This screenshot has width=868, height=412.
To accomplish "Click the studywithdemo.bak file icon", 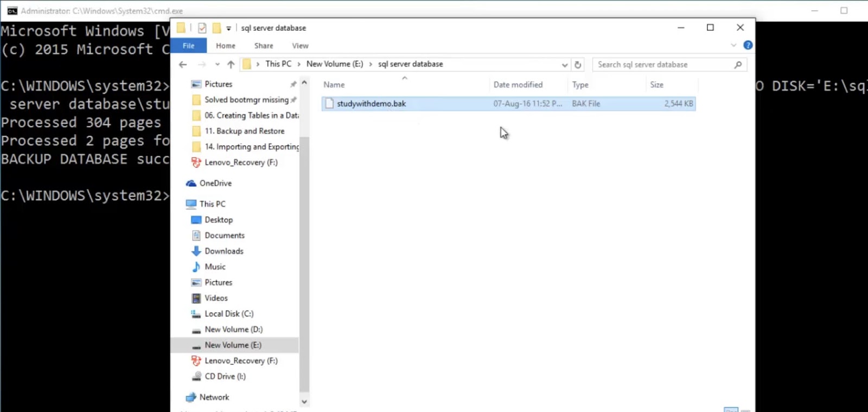I will click(x=329, y=104).
